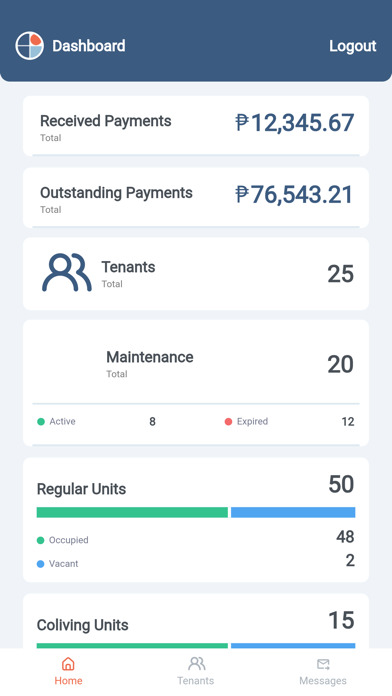392x696 pixels.
Task: Log out using the Logout button
Action: pos(352,46)
